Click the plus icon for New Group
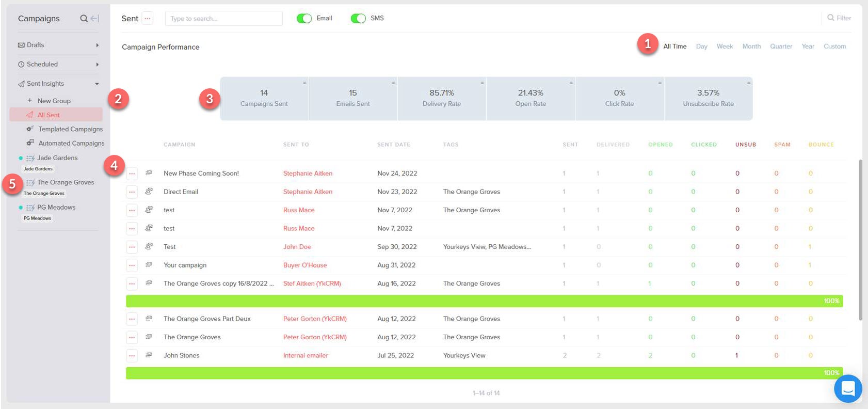Image resolution: width=868 pixels, height=409 pixels. coord(29,100)
